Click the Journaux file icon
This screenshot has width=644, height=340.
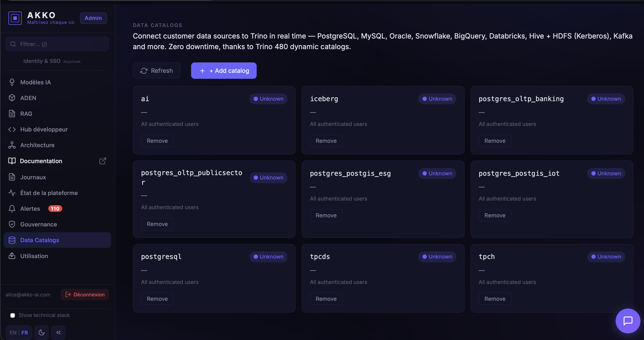point(12,177)
